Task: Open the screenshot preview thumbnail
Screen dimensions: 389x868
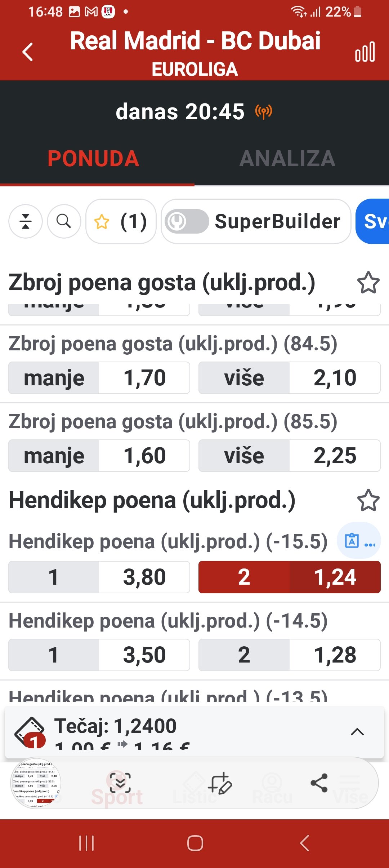Action: coord(36,783)
